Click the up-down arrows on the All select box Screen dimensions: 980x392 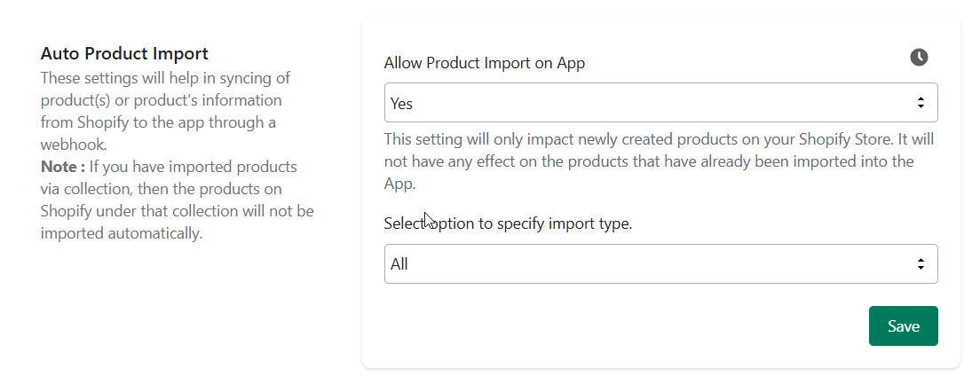[921, 264]
